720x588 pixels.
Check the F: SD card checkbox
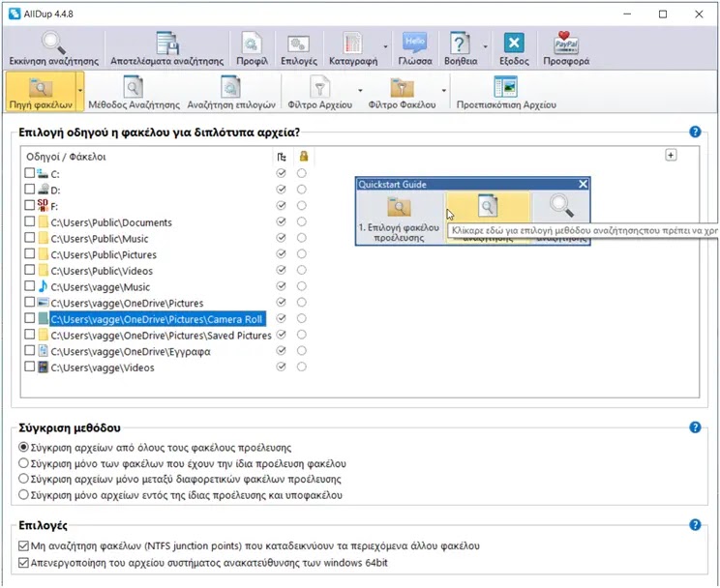click(29, 205)
